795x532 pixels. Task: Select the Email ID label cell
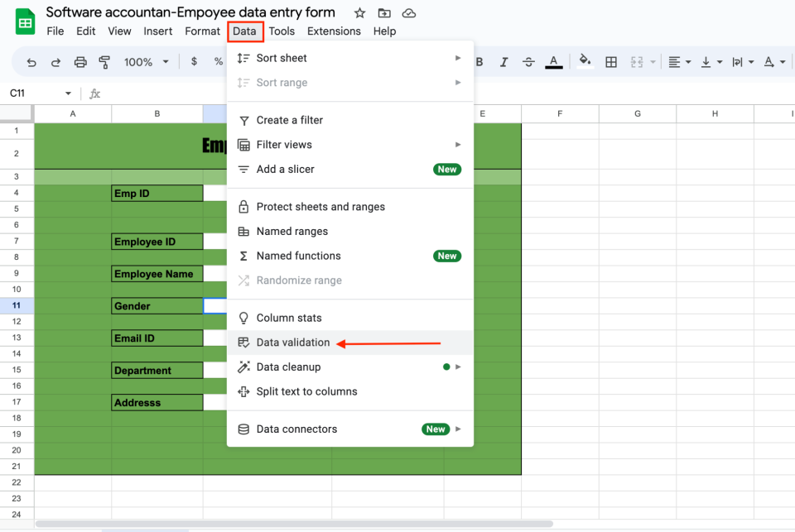(157, 338)
